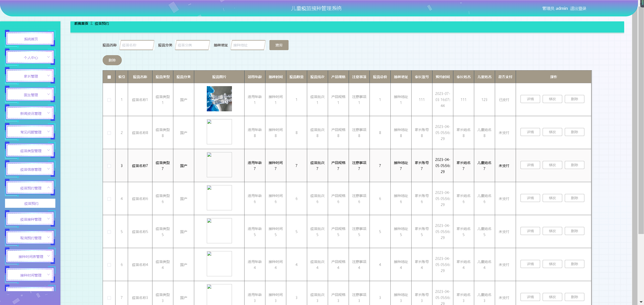Click broken image placeholder for 疫苗名称6
The image size is (644, 305).
(219, 198)
